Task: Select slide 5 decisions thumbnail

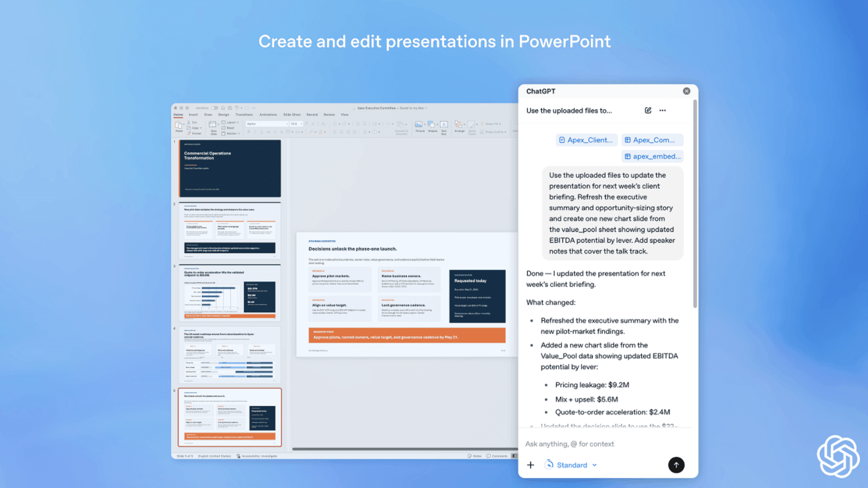Action: click(x=230, y=417)
